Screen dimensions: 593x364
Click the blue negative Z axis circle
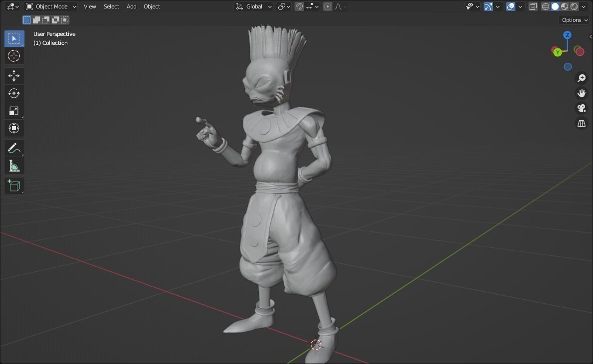click(568, 67)
